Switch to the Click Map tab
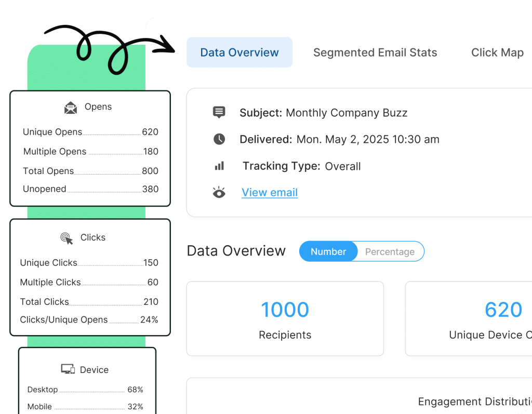The height and width of the screenshot is (414, 532). pyautogui.click(x=497, y=52)
